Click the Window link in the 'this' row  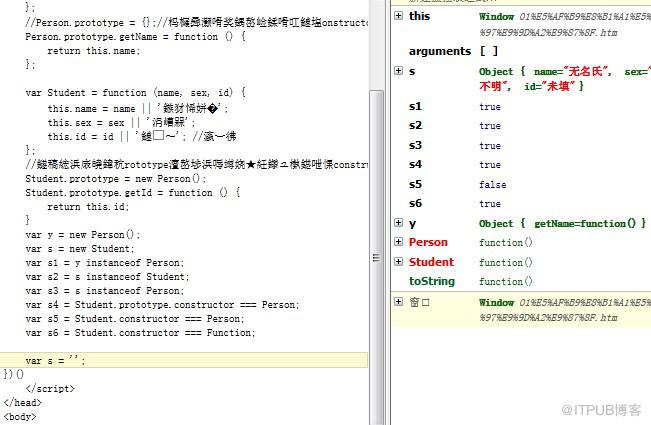pos(496,17)
